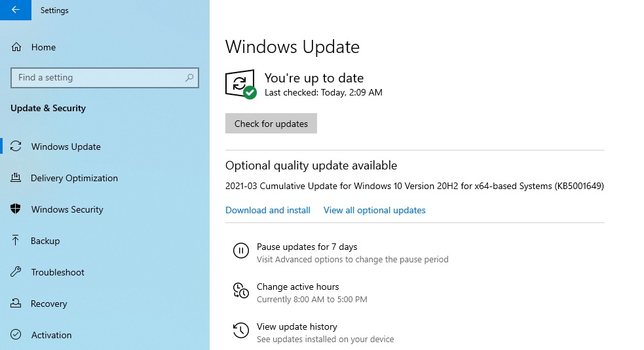Select Pause updates for 7 days
644x350 pixels.
point(307,247)
